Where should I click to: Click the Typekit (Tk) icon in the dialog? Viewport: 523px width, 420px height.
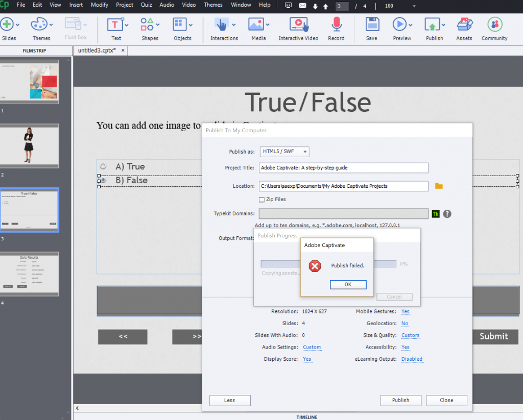pos(436,213)
